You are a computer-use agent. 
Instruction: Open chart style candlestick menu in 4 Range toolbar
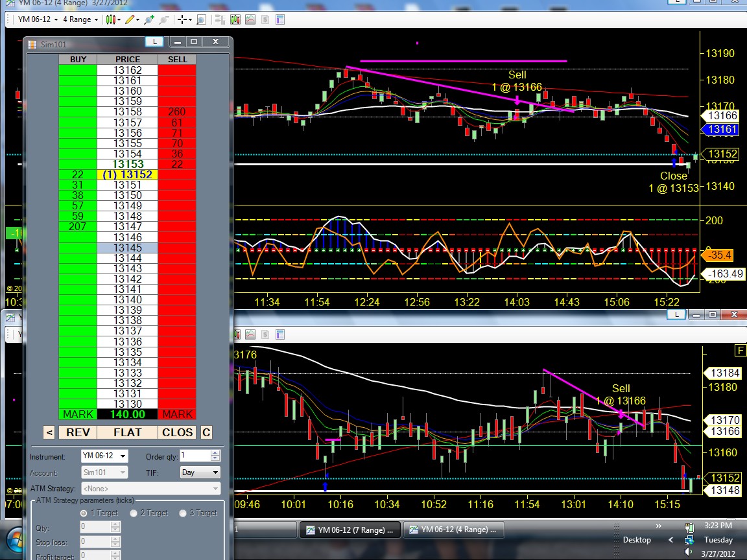pyautogui.click(x=110, y=19)
